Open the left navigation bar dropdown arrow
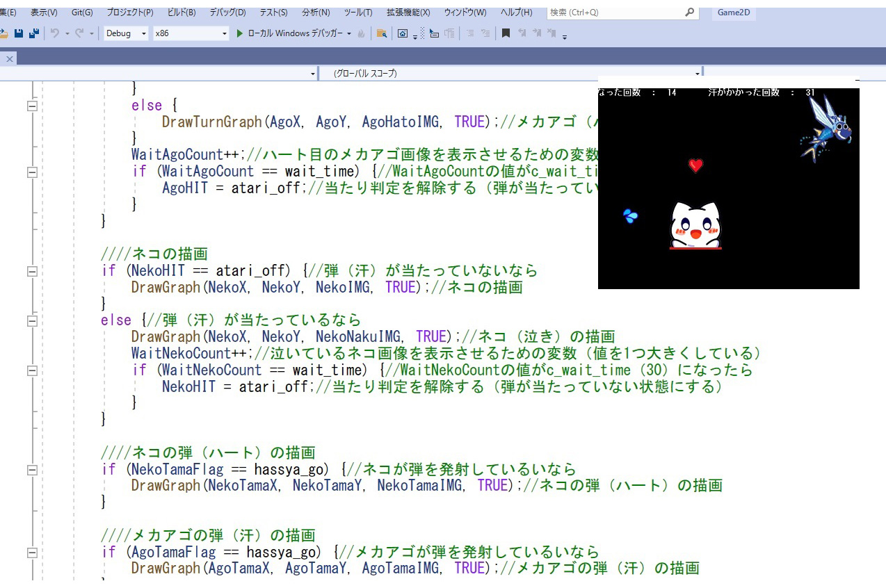Image resolution: width=886 pixels, height=588 pixels. coord(312,73)
